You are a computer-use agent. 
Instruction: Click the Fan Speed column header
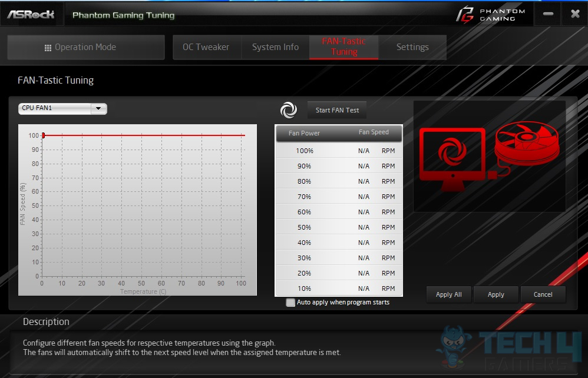[x=374, y=132]
